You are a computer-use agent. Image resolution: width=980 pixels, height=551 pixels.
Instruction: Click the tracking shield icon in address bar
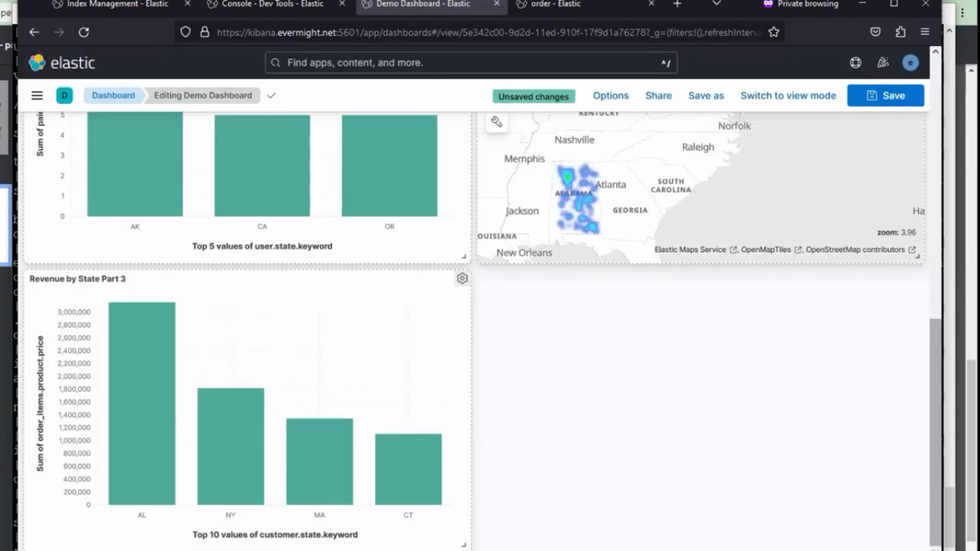pyautogui.click(x=186, y=32)
